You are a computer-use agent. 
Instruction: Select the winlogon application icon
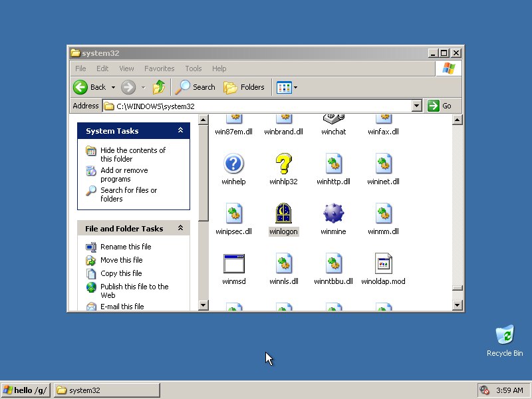pyautogui.click(x=283, y=213)
